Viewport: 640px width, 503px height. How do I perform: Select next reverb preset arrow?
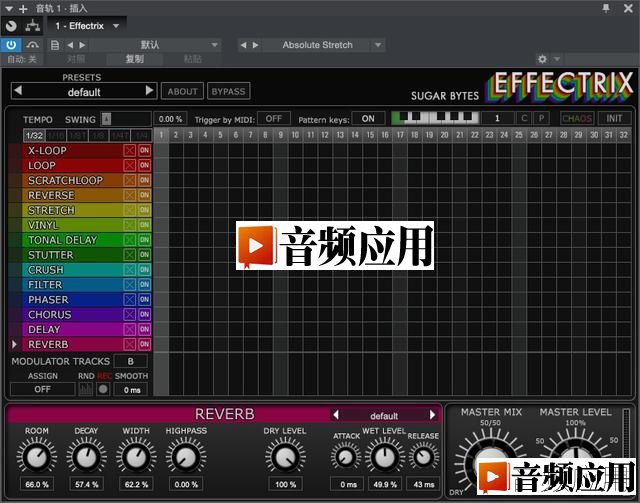pos(432,415)
